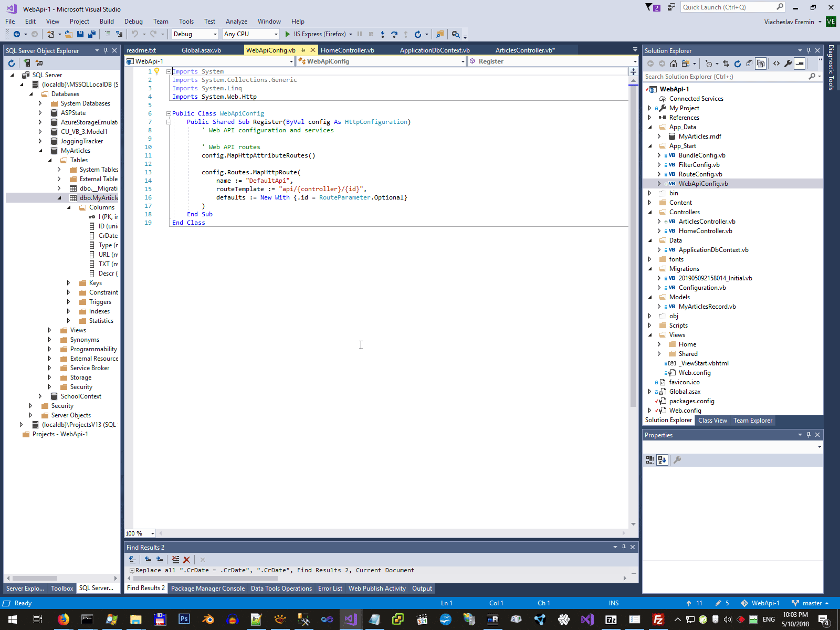Collapse the Columns node in object explorer
Screen dimensions: 840x630
point(69,207)
